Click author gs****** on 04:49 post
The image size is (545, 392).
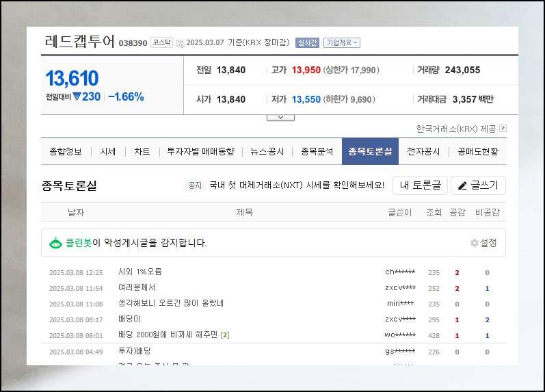click(400, 352)
